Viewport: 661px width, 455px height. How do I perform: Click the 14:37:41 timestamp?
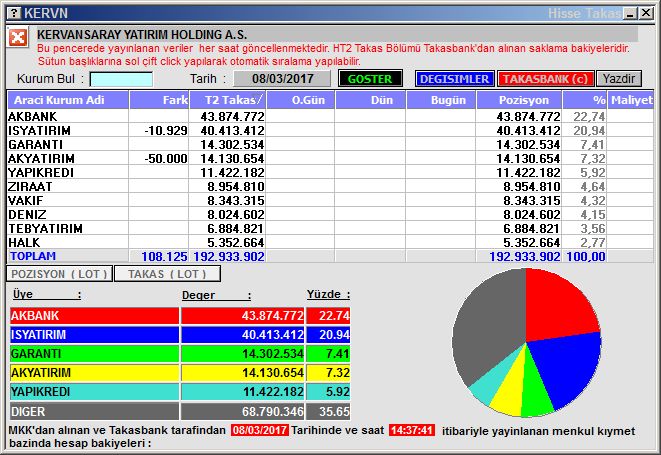click(411, 430)
